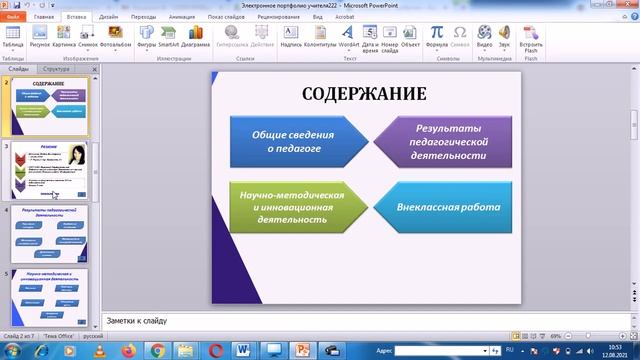
Task: Click the СОДЕРЖАНИЕ slide title
Action: 364,94
